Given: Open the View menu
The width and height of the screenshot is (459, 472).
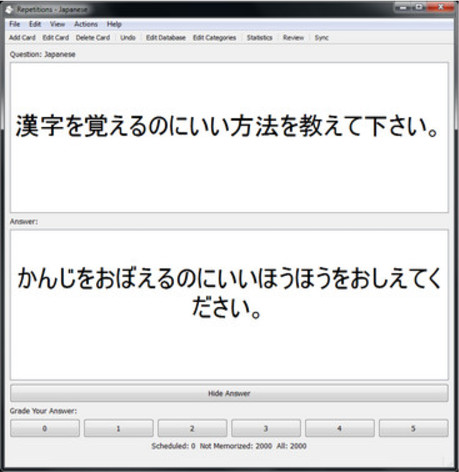Looking at the screenshot, I should (x=57, y=24).
